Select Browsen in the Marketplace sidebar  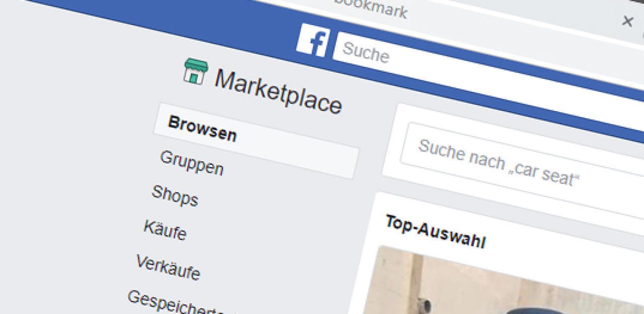coord(256,140)
